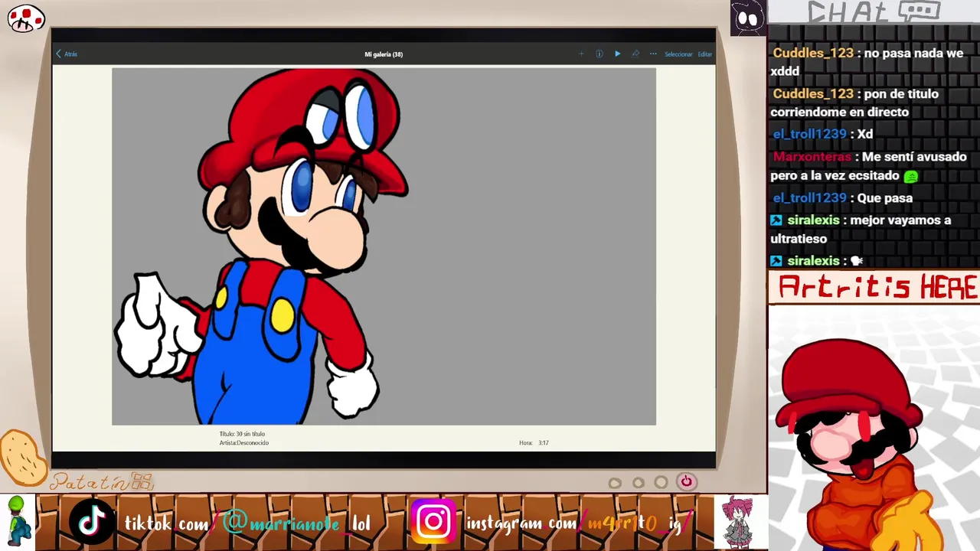Go back with the Atrás button
This screenshot has height=551, width=980.
(67, 54)
